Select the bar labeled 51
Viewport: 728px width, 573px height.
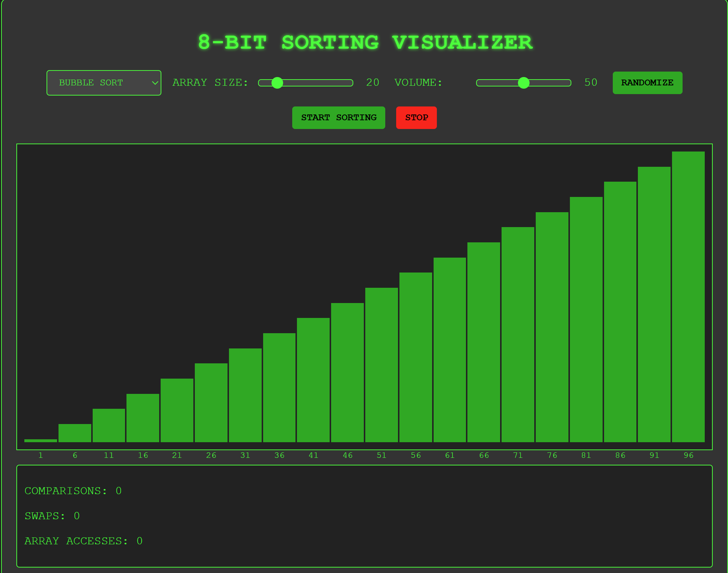381,365
